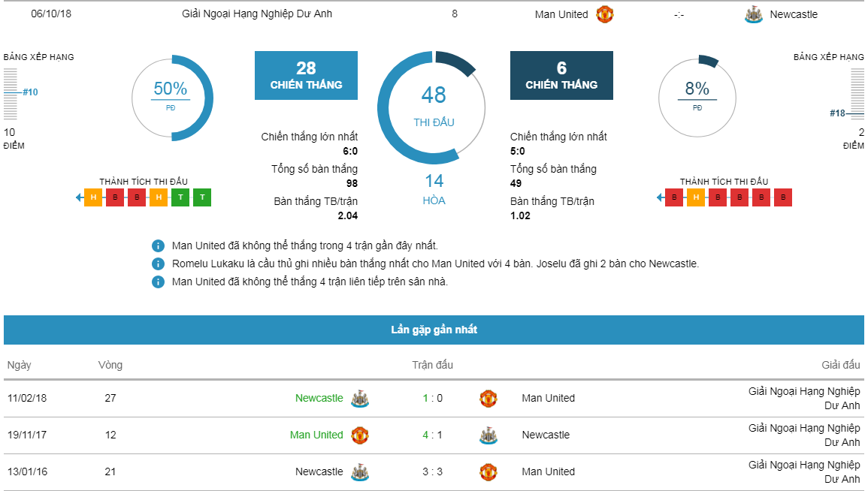Open green Man United link in 19/11/17 match

pyautogui.click(x=316, y=435)
